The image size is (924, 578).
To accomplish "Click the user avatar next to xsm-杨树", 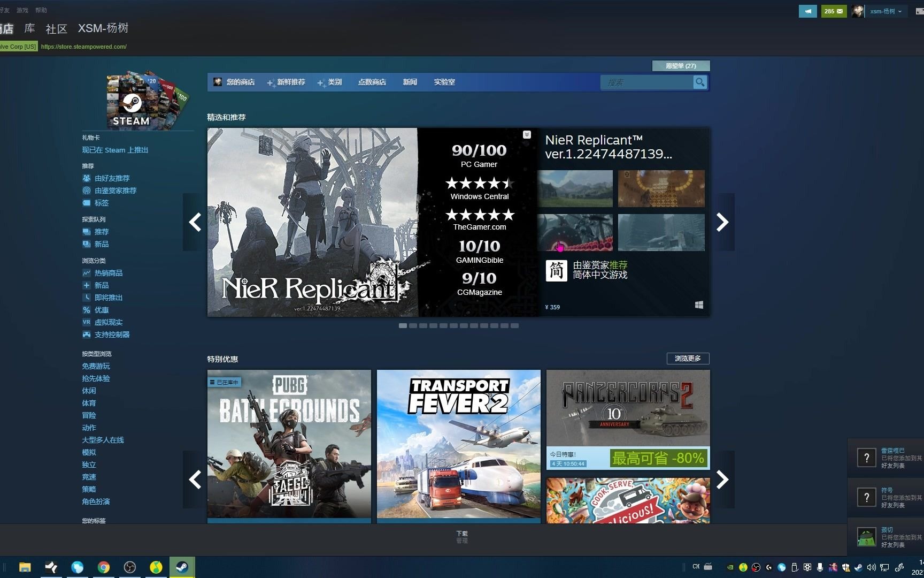I will (x=858, y=11).
